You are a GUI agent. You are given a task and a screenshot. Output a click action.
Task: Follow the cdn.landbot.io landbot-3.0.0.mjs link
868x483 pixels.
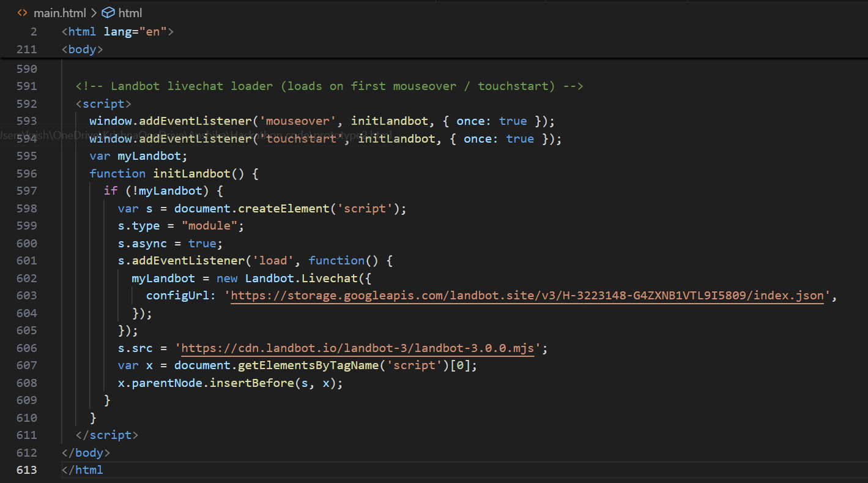pyautogui.click(x=358, y=348)
